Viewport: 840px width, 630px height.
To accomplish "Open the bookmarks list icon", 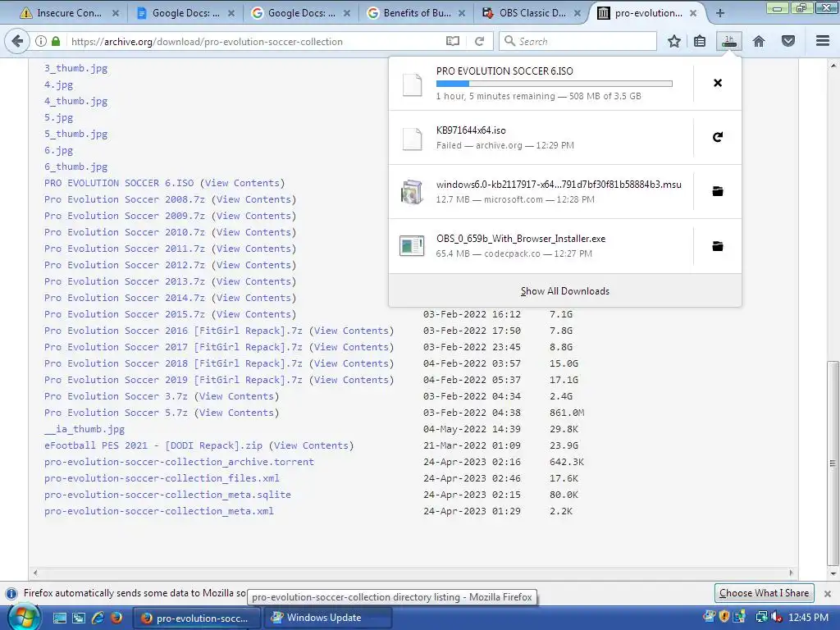I will [x=700, y=41].
